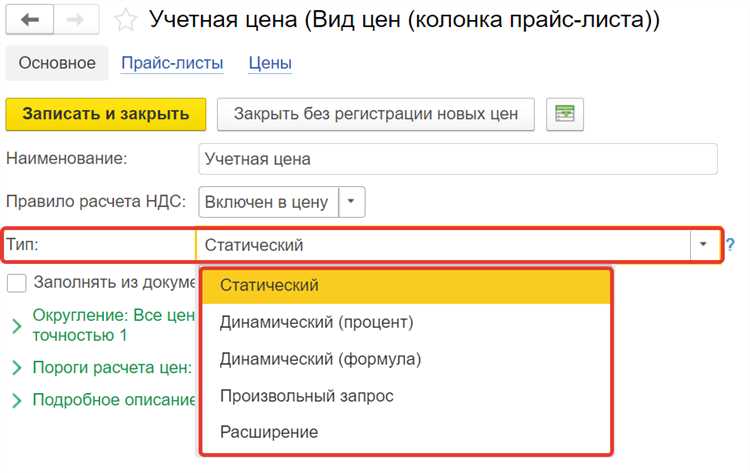Image resolution: width=750 pixels, height=473 pixels.
Task: Select Произвольный запрос option
Action: click(407, 396)
